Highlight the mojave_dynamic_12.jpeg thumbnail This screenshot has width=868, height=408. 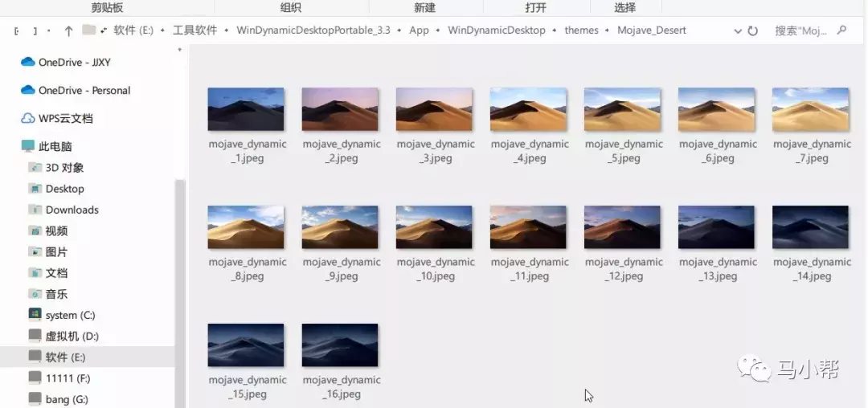622,227
